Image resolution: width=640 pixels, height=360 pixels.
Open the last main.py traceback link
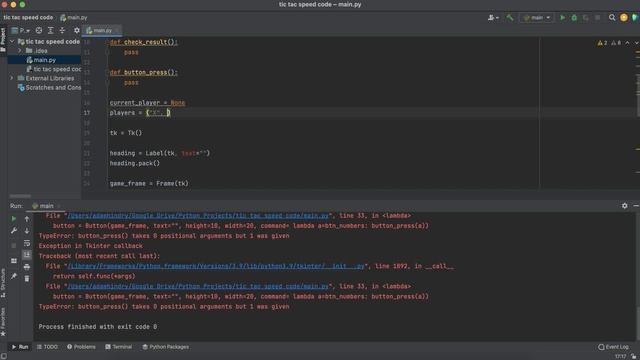point(198,287)
